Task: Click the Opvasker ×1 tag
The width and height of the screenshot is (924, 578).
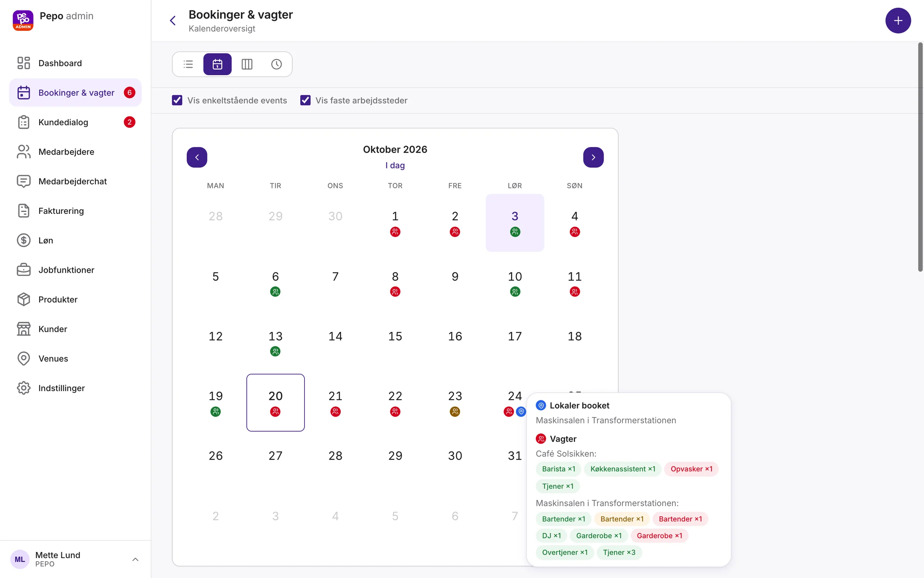Action: coord(691,469)
